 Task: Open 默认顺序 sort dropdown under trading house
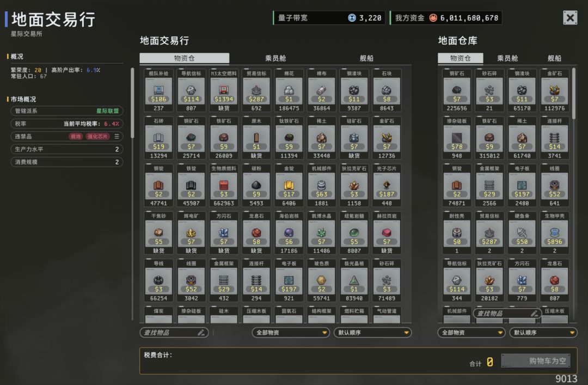372,333
